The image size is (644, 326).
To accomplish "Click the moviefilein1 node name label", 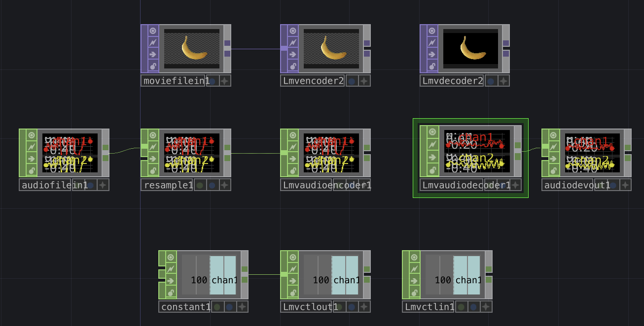I will click(x=176, y=81).
